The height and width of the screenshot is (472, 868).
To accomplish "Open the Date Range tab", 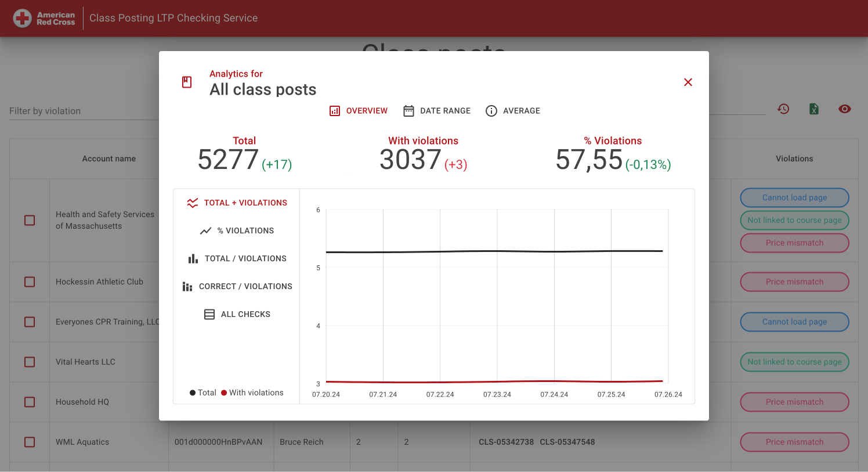I will click(x=437, y=111).
